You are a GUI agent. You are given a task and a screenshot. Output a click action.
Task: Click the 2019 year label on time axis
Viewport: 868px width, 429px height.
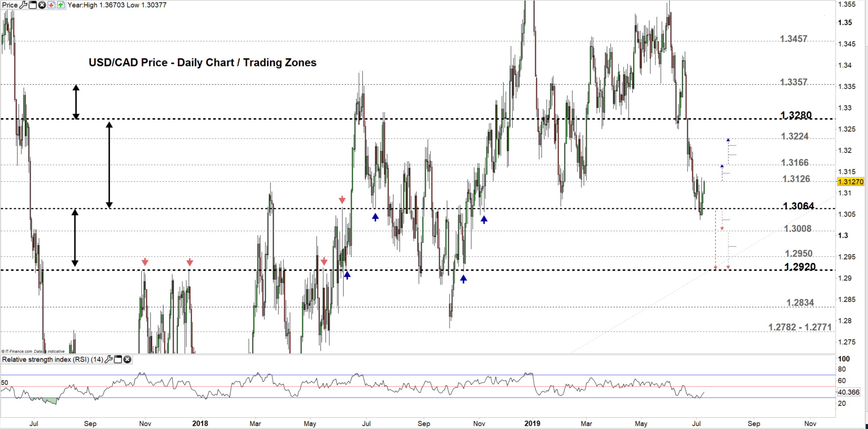pyautogui.click(x=532, y=424)
